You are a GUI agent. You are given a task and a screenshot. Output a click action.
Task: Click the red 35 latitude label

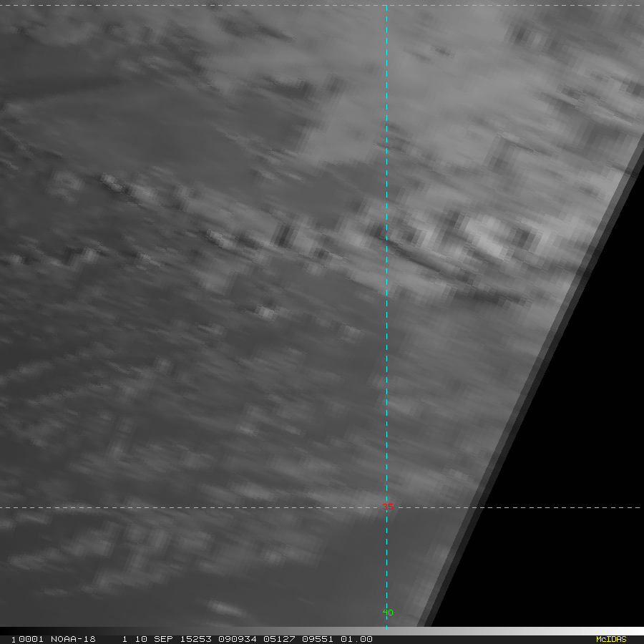pos(388,507)
